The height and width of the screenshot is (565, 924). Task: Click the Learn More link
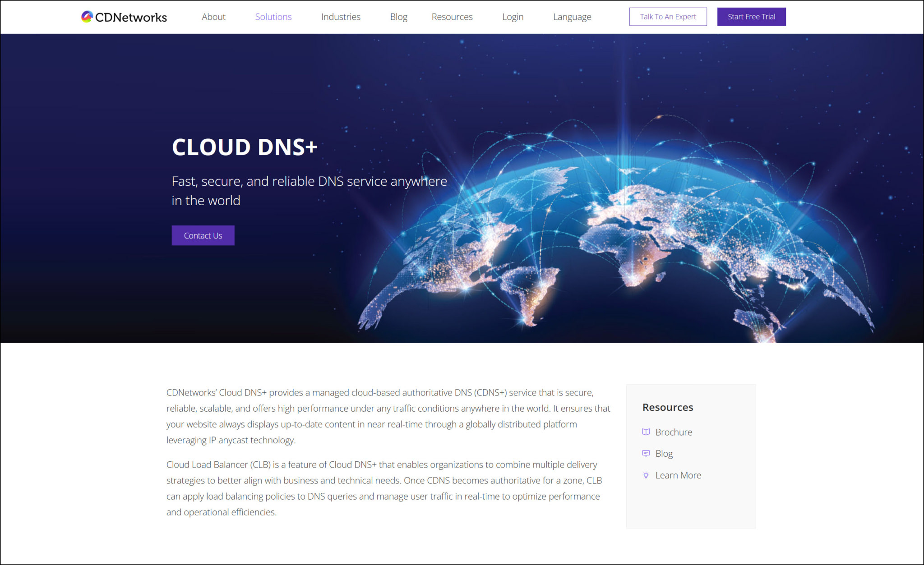[678, 475]
